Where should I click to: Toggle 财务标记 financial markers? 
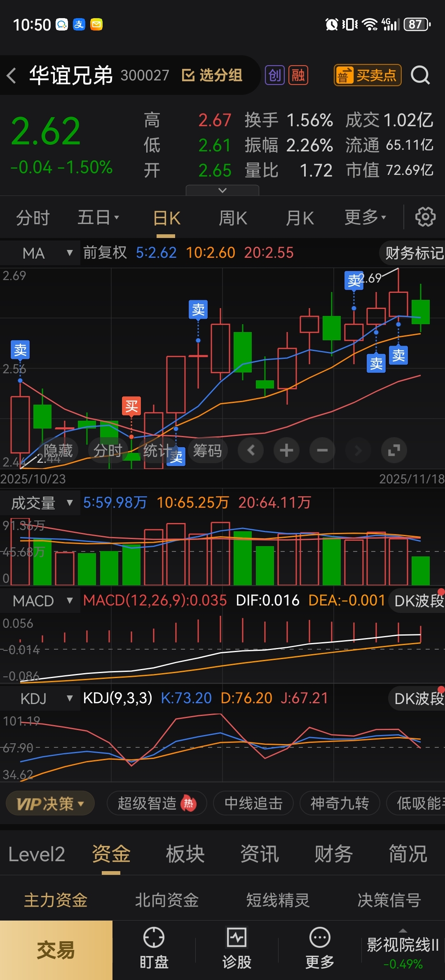point(413,253)
